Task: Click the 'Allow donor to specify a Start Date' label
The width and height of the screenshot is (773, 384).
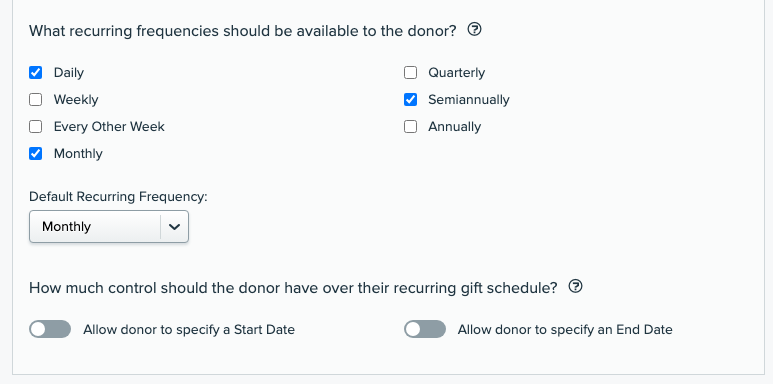Action: pyautogui.click(x=189, y=329)
